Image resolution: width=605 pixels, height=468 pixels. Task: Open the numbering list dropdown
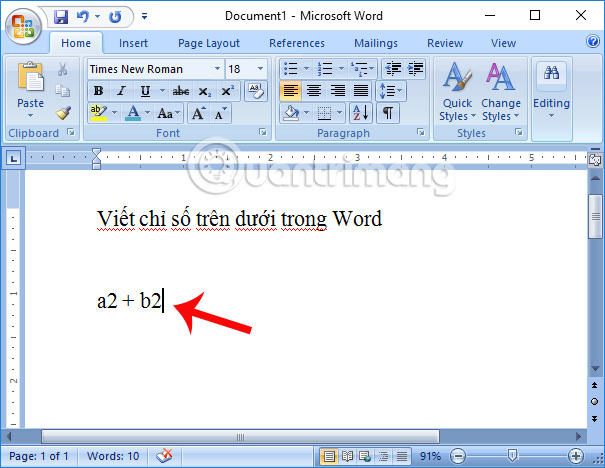pyautogui.click(x=341, y=69)
